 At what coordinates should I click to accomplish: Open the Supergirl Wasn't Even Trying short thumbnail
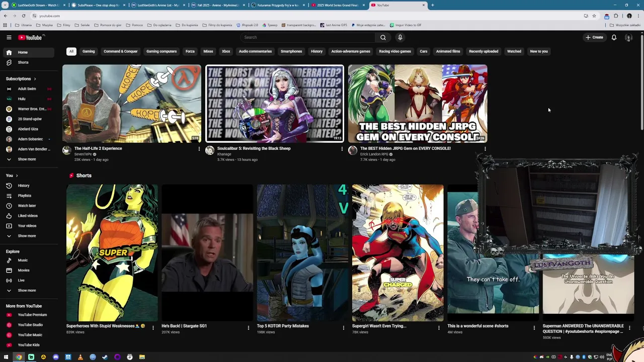point(398,253)
